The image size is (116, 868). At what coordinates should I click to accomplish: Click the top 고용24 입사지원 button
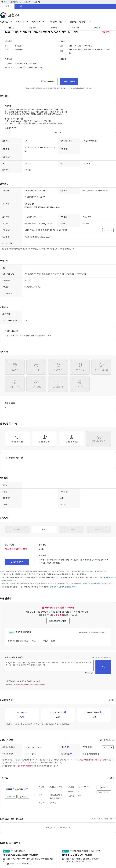point(69,82)
